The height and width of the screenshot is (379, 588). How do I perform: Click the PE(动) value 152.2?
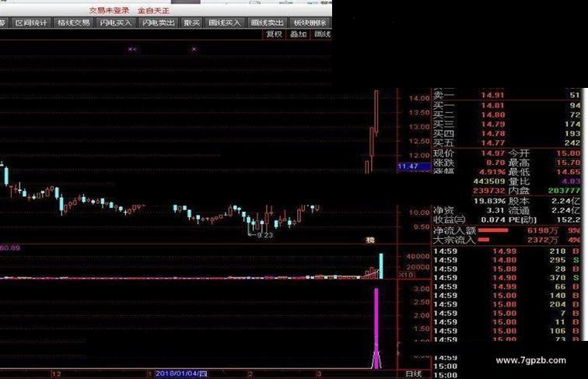(569, 219)
